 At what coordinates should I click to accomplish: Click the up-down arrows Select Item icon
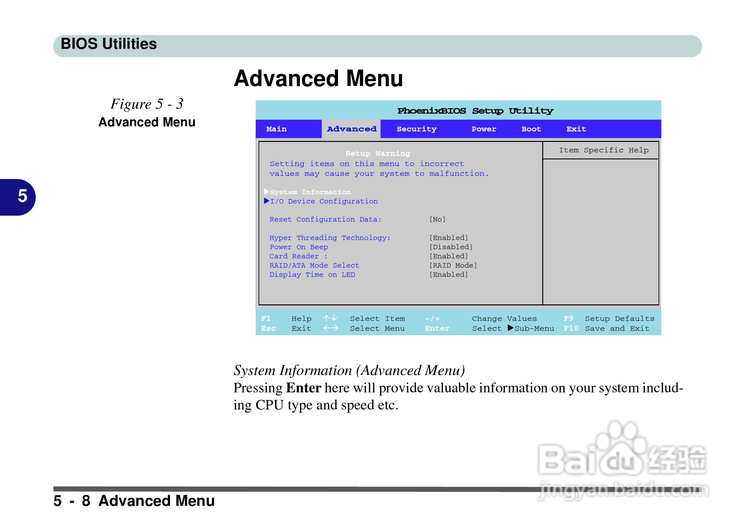330,318
